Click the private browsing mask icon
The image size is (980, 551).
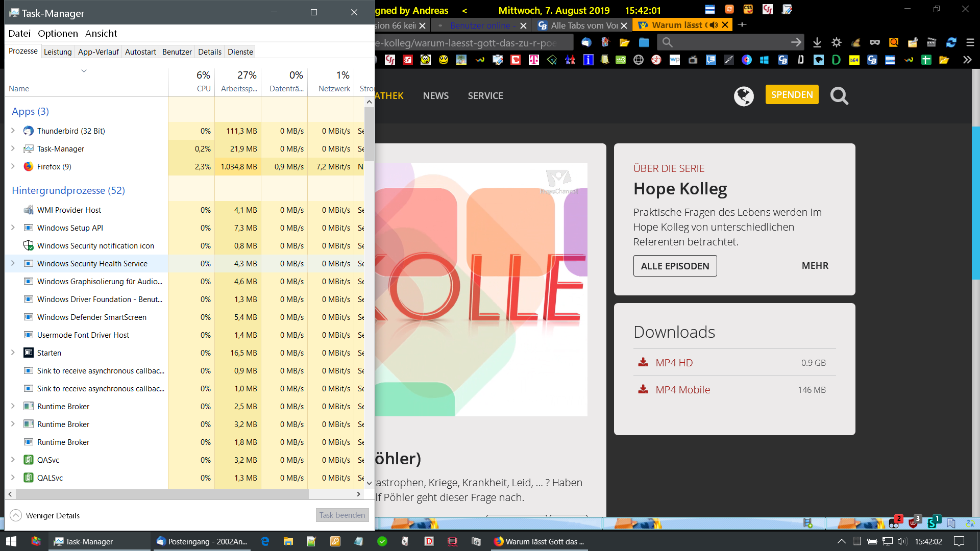click(x=874, y=43)
